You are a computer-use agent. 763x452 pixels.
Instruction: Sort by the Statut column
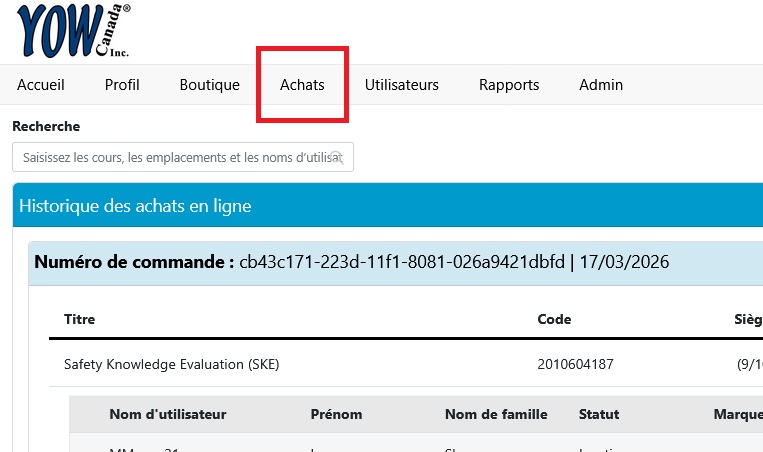599,414
